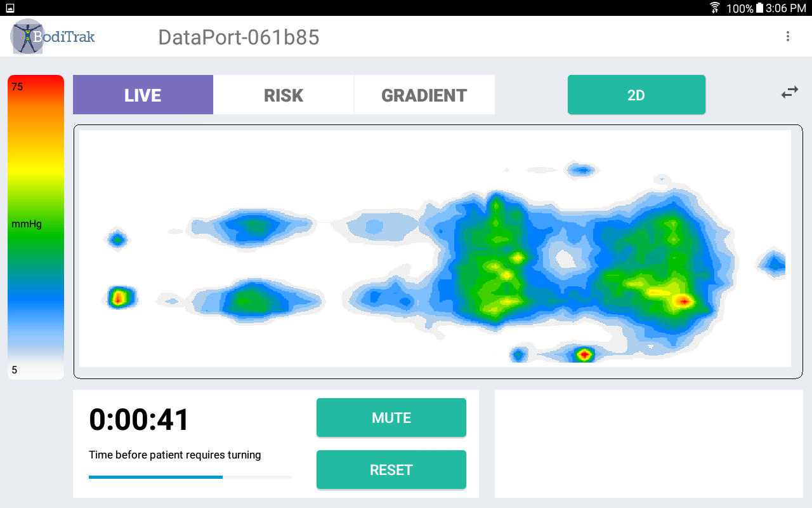Viewport: 812px width, 508px height.
Task: Click the red hotspot at bottom of pressure map
Action: click(584, 354)
